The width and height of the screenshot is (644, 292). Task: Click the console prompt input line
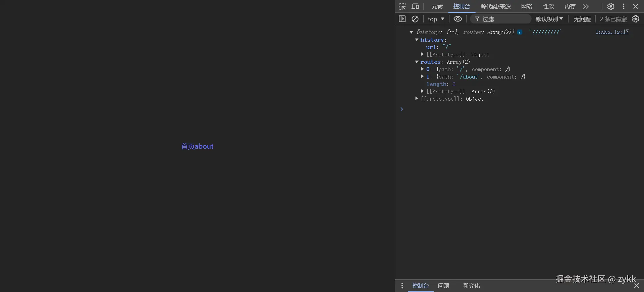[x=522, y=109]
